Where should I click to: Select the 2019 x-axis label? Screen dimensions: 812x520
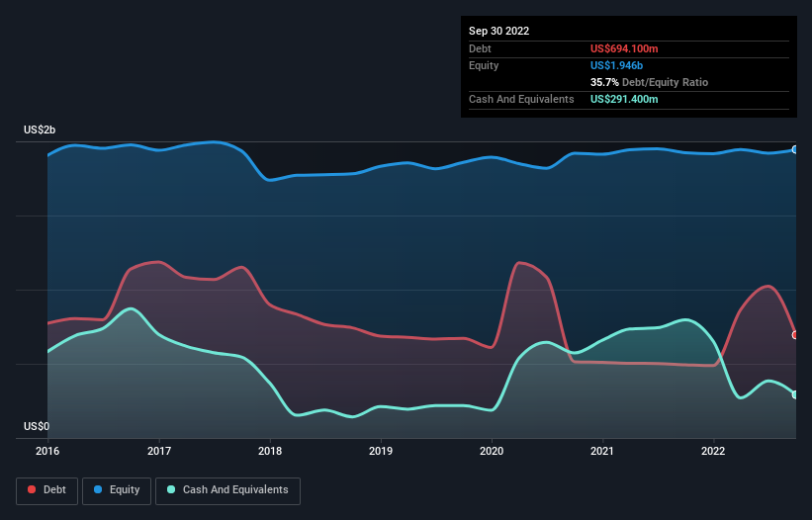tap(381, 451)
